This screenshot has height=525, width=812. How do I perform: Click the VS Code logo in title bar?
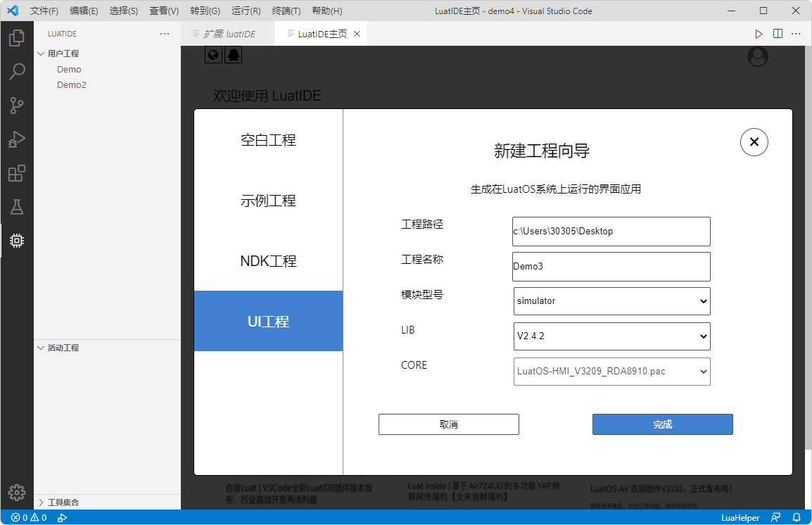pos(13,11)
